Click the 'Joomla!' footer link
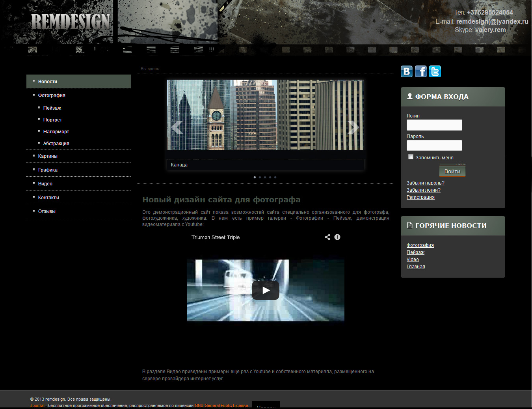The width and height of the screenshot is (532, 409). [x=37, y=405]
